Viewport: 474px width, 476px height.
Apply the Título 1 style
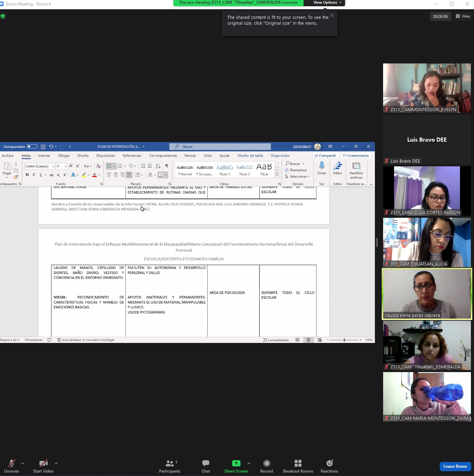(x=225, y=170)
